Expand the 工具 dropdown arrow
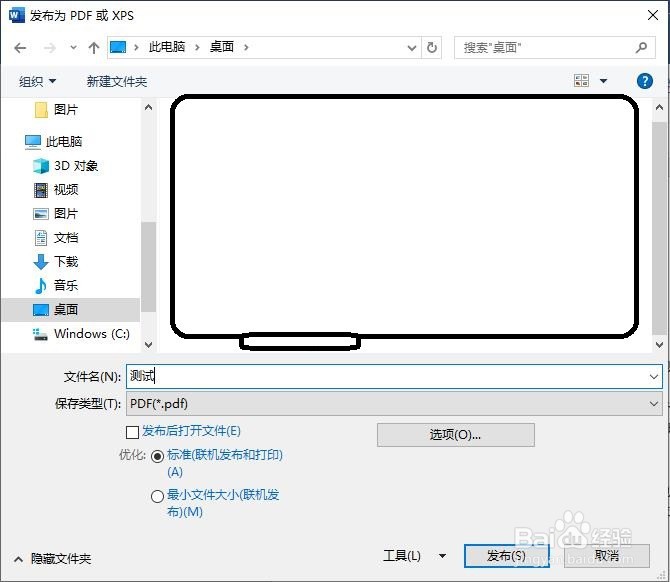This screenshot has height=582, width=670. click(443, 556)
